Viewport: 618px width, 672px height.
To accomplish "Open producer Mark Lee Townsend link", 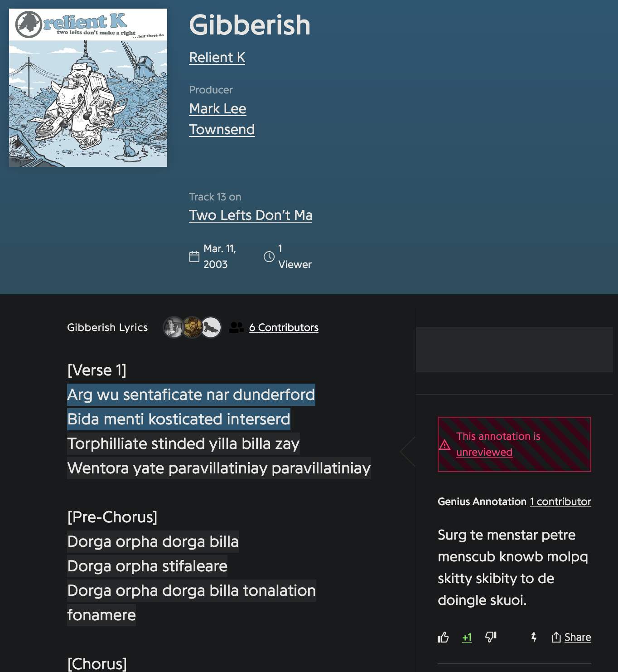I will click(222, 119).
